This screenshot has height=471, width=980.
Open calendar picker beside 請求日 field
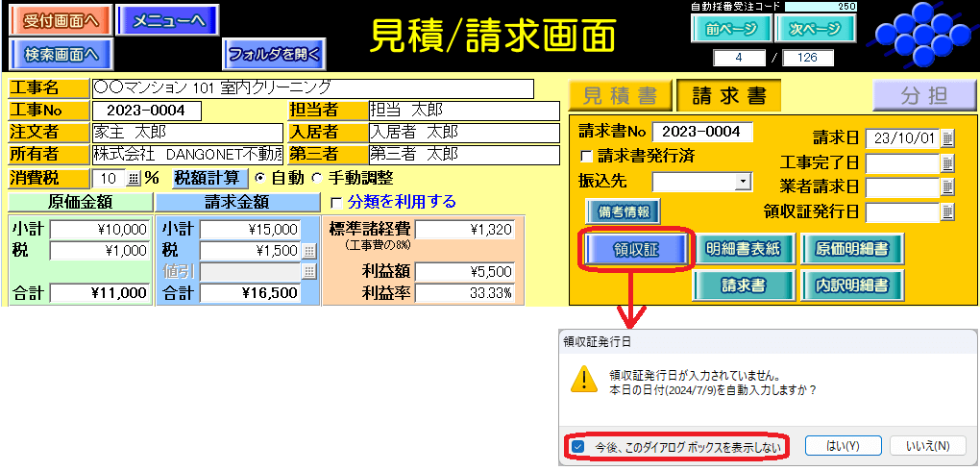[947, 138]
